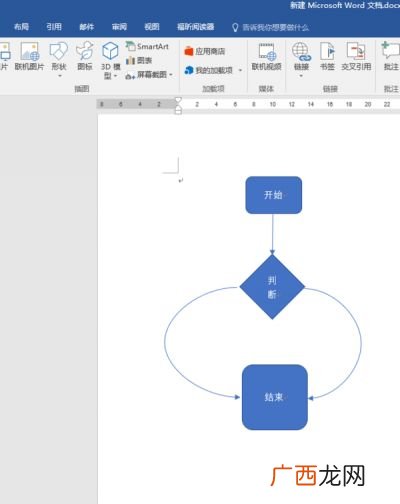The height and width of the screenshot is (504, 400).
Task: Add a Comment (批注)
Action: [x=391, y=56]
